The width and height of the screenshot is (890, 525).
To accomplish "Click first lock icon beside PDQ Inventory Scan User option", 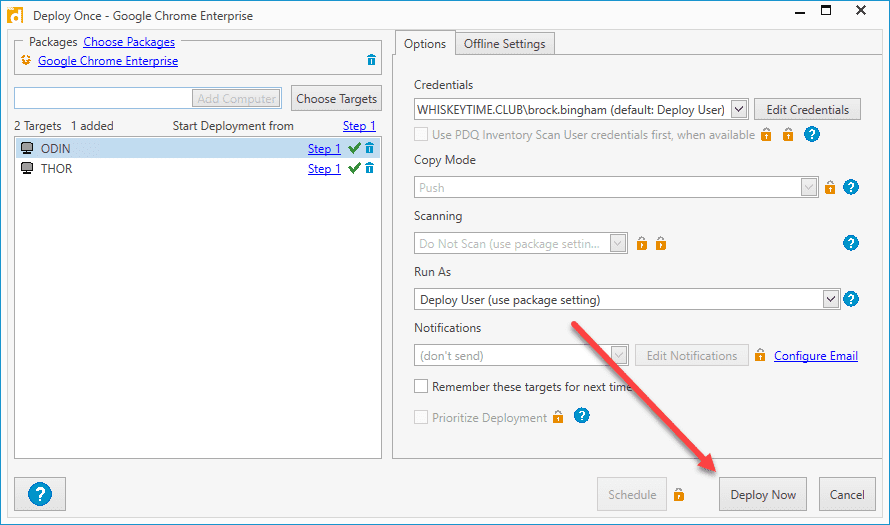I will 766,135.
